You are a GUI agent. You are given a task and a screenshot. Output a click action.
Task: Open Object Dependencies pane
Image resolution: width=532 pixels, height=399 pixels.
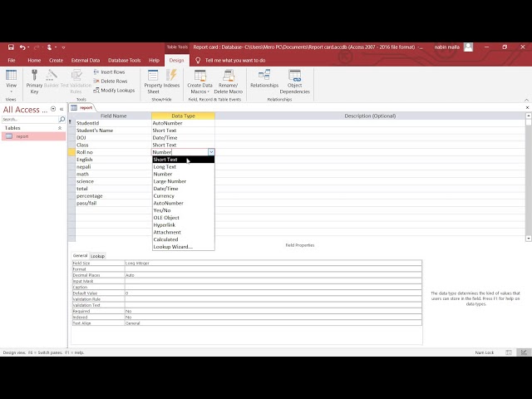[x=295, y=81]
